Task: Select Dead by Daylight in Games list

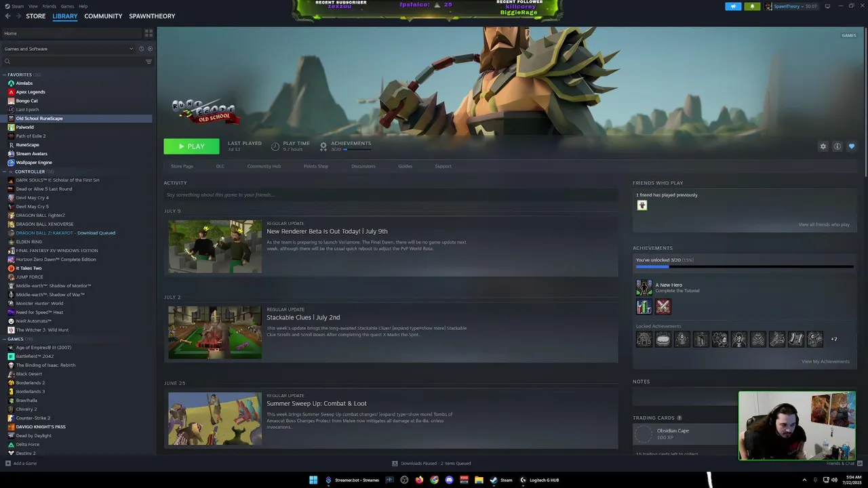Action: pos(34,436)
